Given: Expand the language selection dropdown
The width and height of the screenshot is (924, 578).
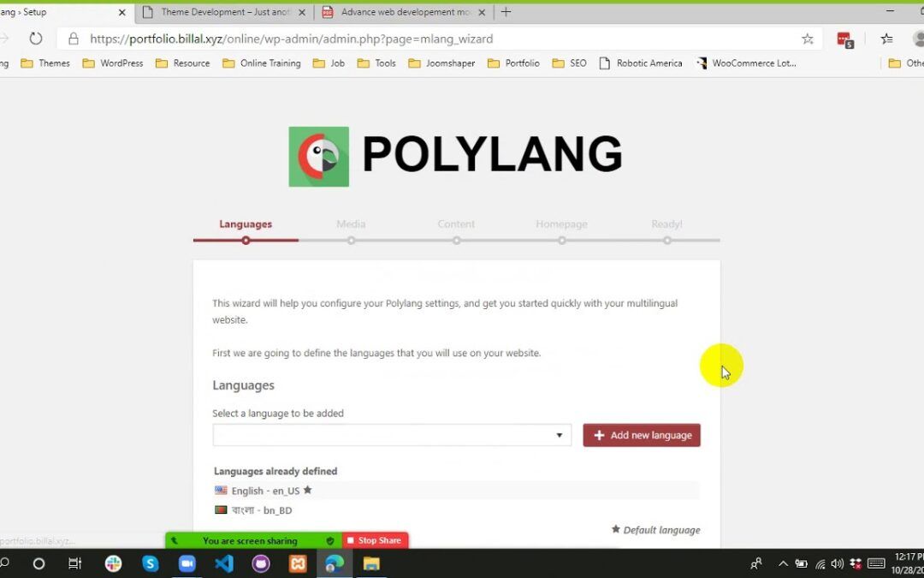Looking at the screenshot, I should pyautogui.click(x=392, y=435).
